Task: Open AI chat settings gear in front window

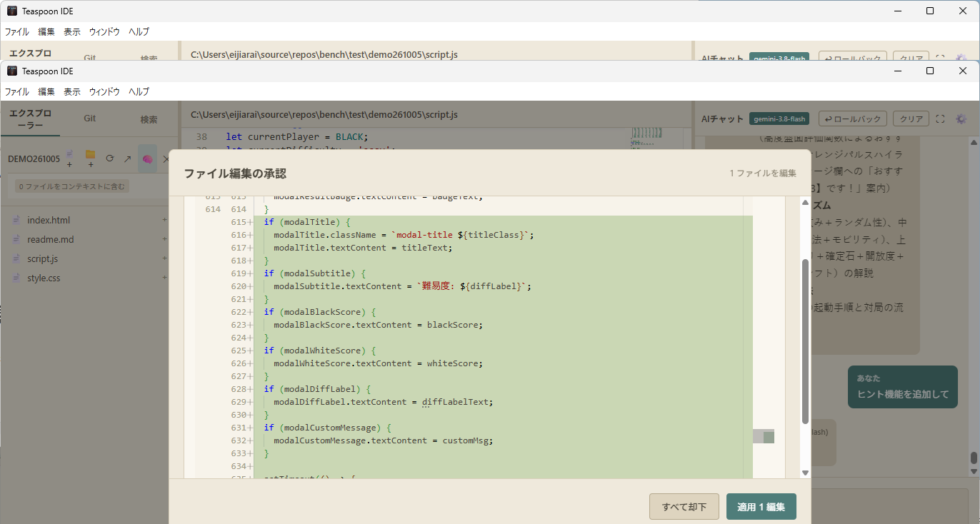Action: [x=961, y=119]
